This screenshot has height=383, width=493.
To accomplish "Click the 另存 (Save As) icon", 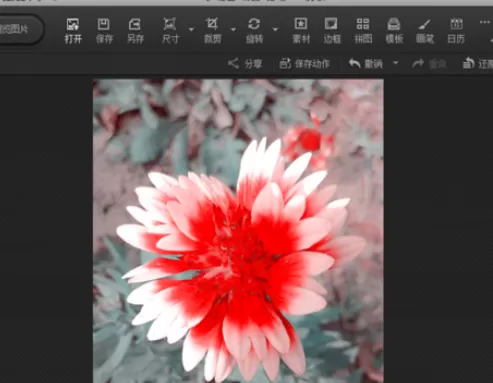I will [x=135, y=31].
